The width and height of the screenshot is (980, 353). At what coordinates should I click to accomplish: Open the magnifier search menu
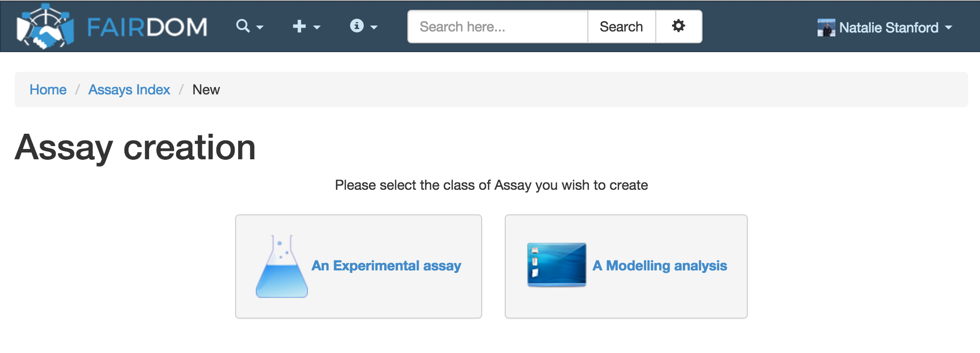pos(242,26)
